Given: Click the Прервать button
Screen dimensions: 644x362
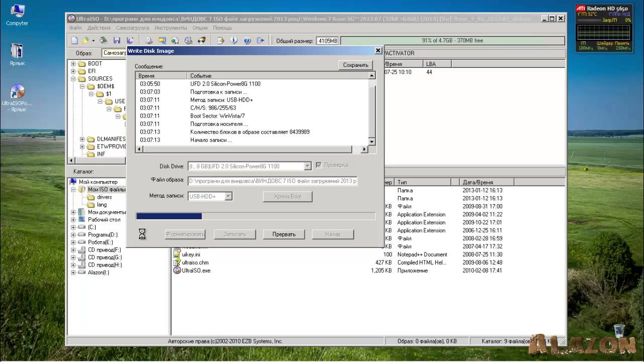Looking at the screenshot, I should tap(284, 234).
